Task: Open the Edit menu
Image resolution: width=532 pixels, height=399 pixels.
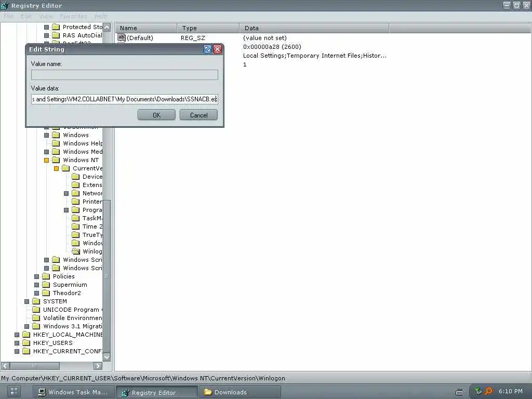Action: click(x=26, y=16)
